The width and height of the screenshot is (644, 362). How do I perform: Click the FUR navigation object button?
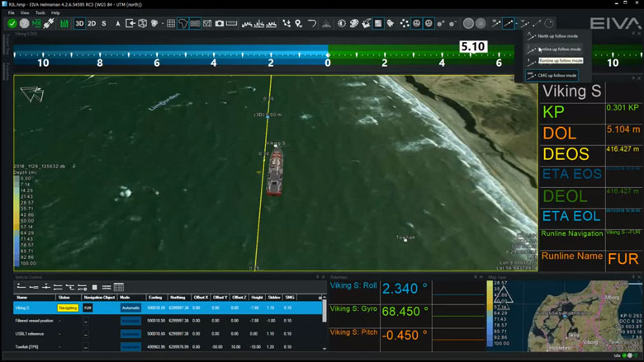pos(88,308)
